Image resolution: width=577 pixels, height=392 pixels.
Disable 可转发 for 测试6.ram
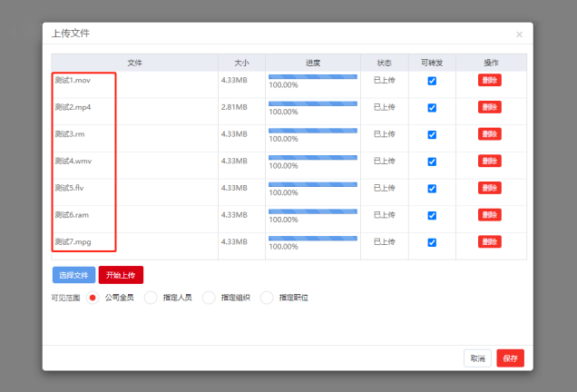point(432,216)
